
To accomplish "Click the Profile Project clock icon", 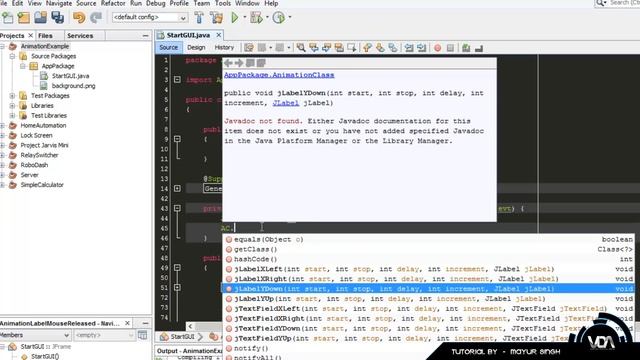I will 279,18.
